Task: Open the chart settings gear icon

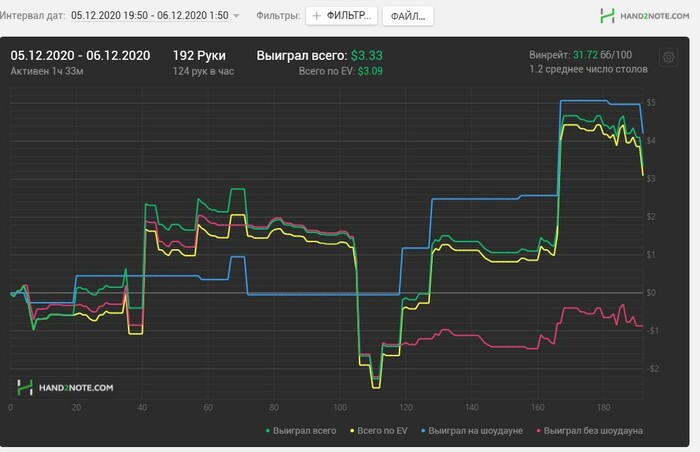Action: pos(668,57)
